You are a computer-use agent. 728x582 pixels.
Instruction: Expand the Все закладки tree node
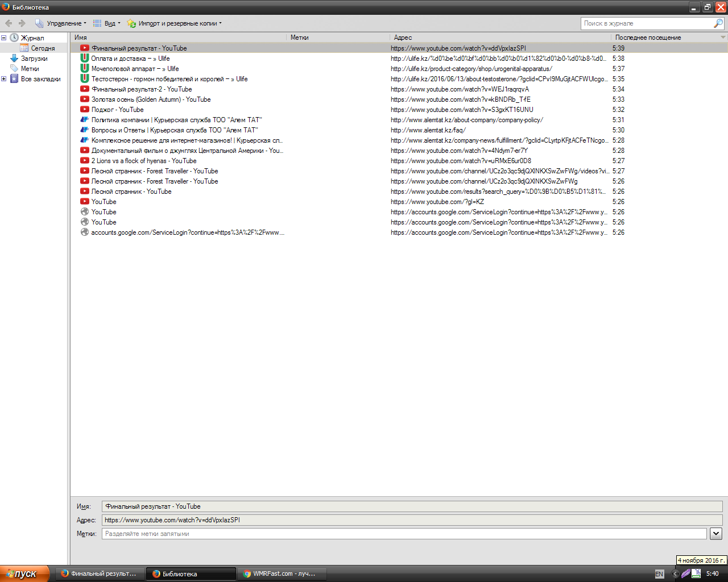[3, 79]
